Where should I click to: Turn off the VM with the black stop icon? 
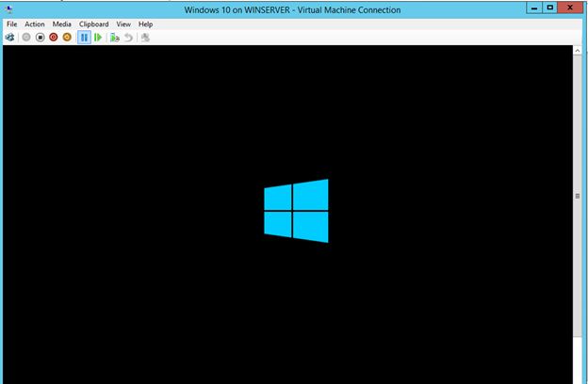pos(41,38)
